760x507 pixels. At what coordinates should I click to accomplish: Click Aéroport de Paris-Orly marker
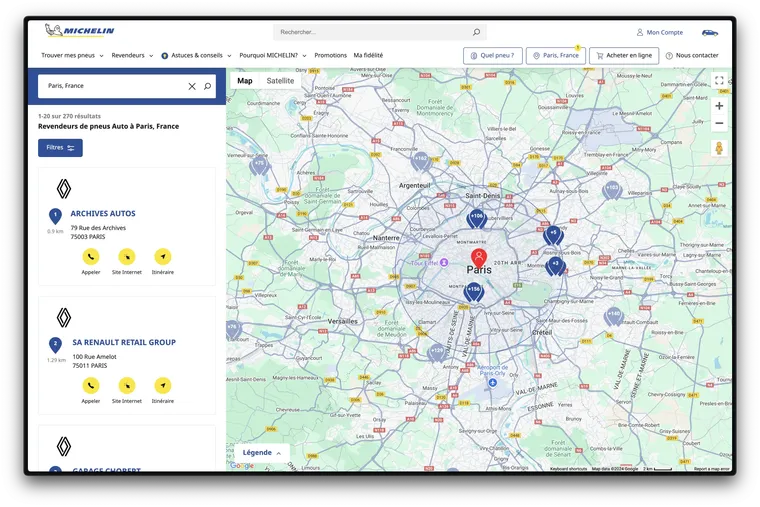[492, 382]
